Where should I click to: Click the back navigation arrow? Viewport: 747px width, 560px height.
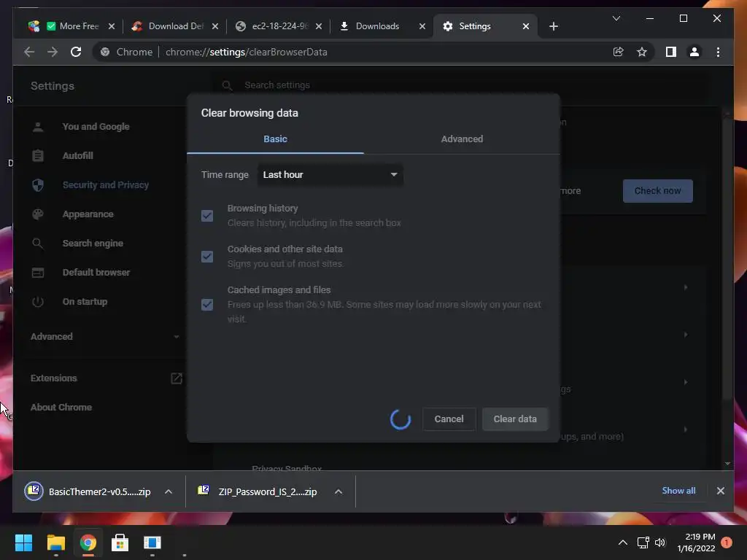[29, 52]
